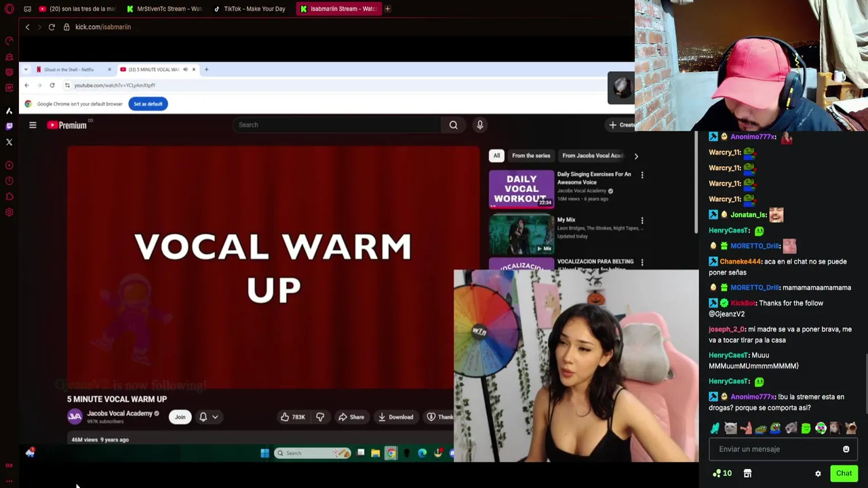Open Opera tab islands workspace icon

click(x=27, y=9)
